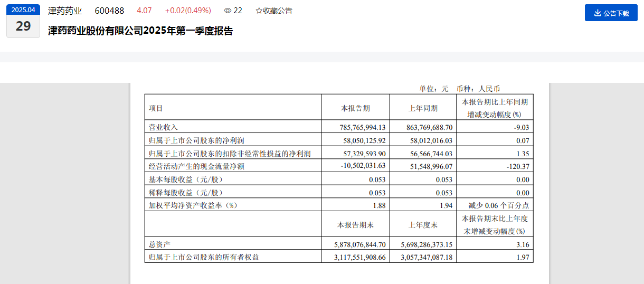644x284 pixels.
Task: Click the 扣除非经常性损益的净利润 row label
Action: (x=229, y=154)
